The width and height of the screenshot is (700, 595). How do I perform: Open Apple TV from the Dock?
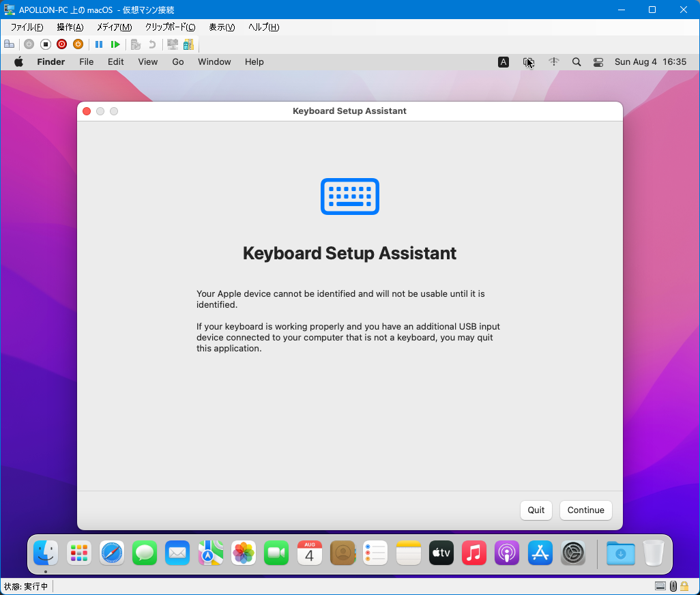coord(441,553)
